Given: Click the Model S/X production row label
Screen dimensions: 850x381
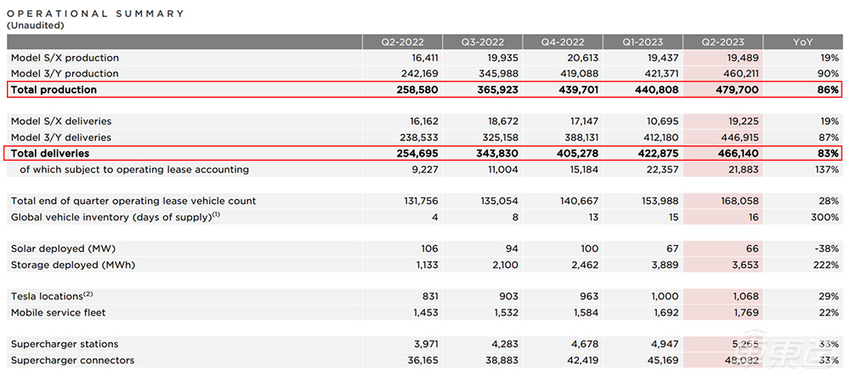Looking at the screenshot, I should pyautogui.click(x=65, y=58).
